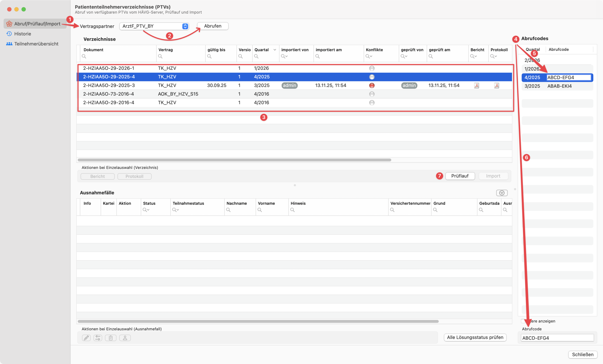The image size is (603, 364).
Task: Open Teilnehmerübersicht in the sidebar
Action: 36,44
